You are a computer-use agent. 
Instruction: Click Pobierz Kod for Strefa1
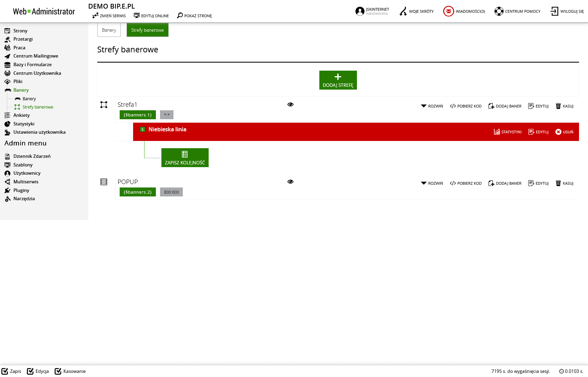point(466,106)
